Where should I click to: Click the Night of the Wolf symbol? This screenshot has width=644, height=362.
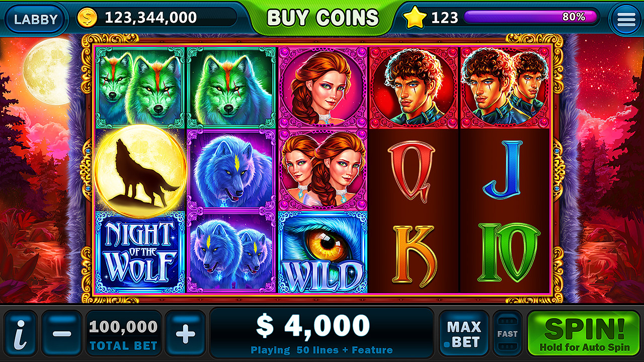pyautogui.click(x=140, y=252)
